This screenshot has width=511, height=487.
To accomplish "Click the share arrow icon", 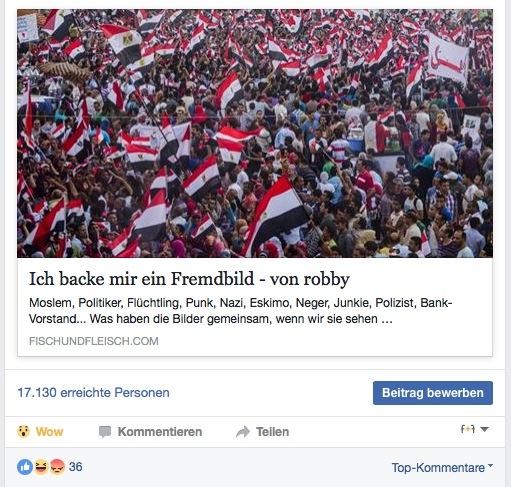I will coord(243,432).
